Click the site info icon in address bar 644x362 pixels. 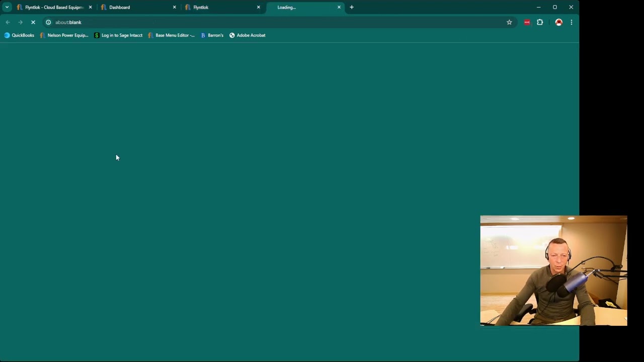(x=48, y=22)
